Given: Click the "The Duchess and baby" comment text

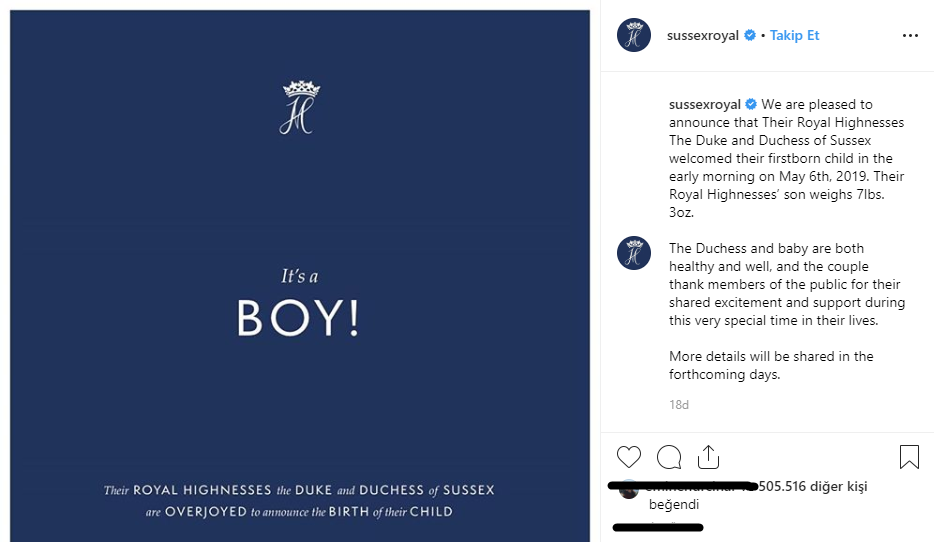Looking at the screenshot, I should click(787, 284).
